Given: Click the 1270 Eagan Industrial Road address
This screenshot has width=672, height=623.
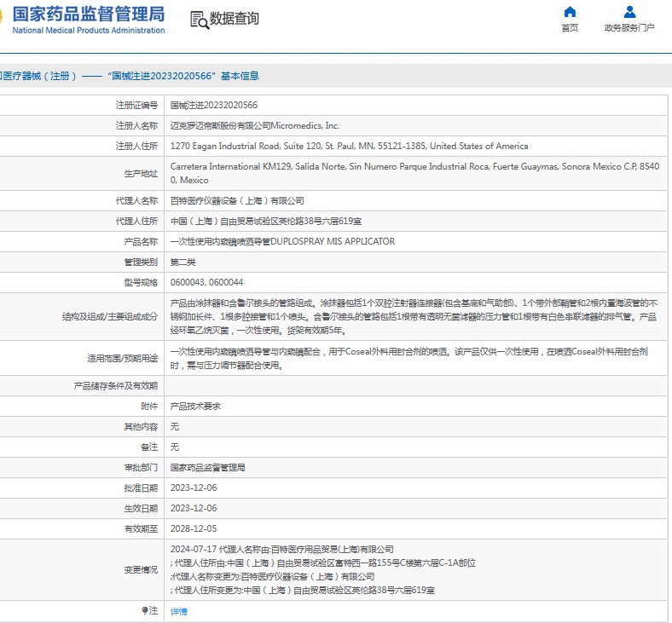Looking at the screenshot, I should (349, 147).
